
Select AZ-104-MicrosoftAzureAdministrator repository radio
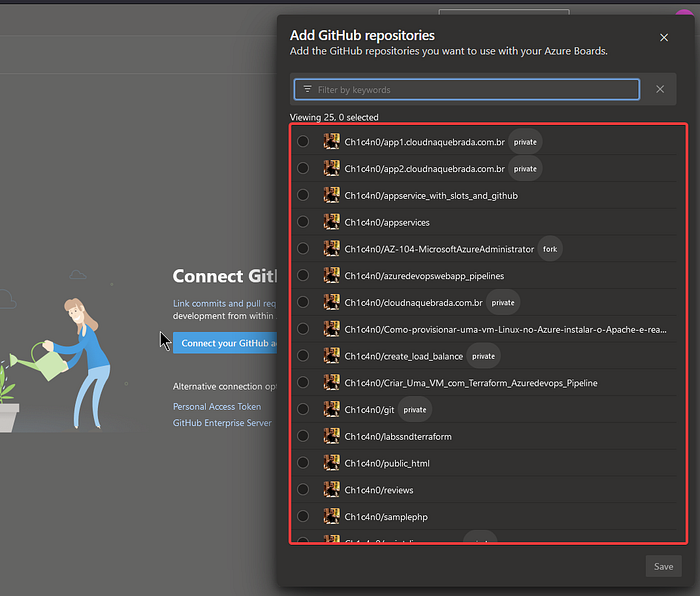coord(303,249)
